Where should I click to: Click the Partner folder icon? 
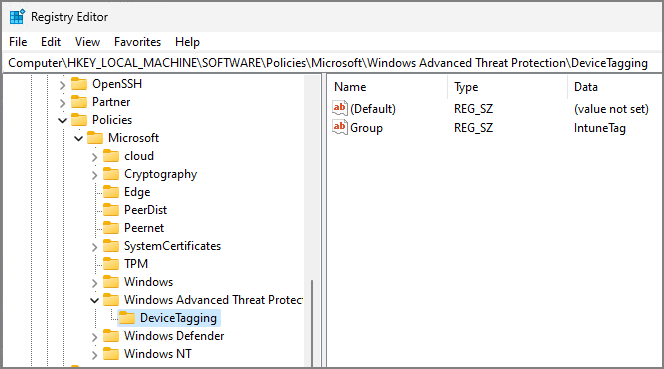coord(79,102)
